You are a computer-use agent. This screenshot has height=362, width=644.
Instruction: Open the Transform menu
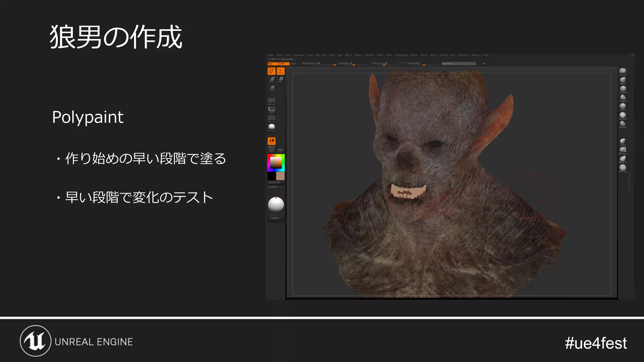pos(463,55)
